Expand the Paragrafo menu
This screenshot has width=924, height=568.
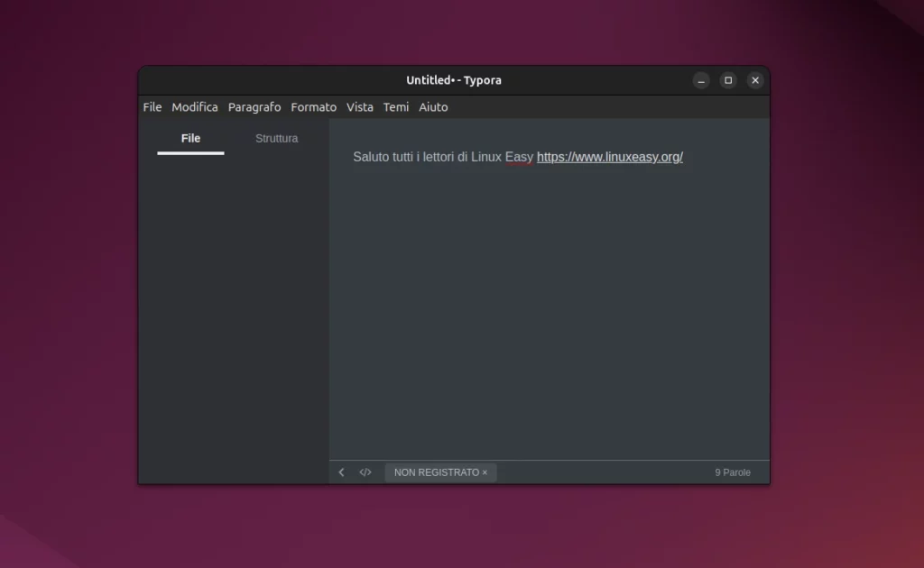click(x=254, y=107)
